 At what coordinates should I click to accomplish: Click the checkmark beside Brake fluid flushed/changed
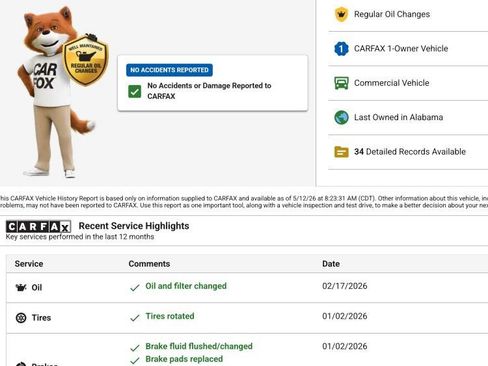tap(135, 348)
